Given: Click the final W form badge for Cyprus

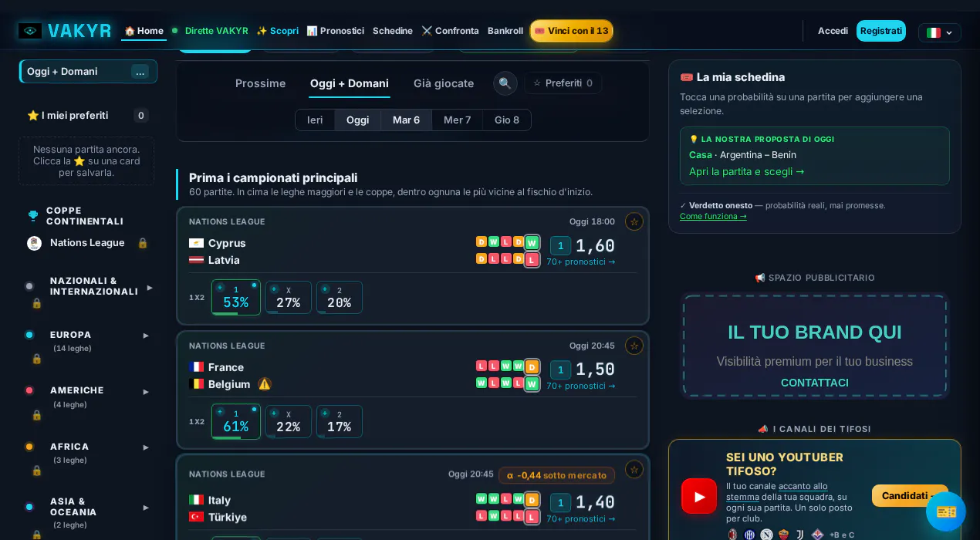Looking at the screenshot, I should point(532,242).
